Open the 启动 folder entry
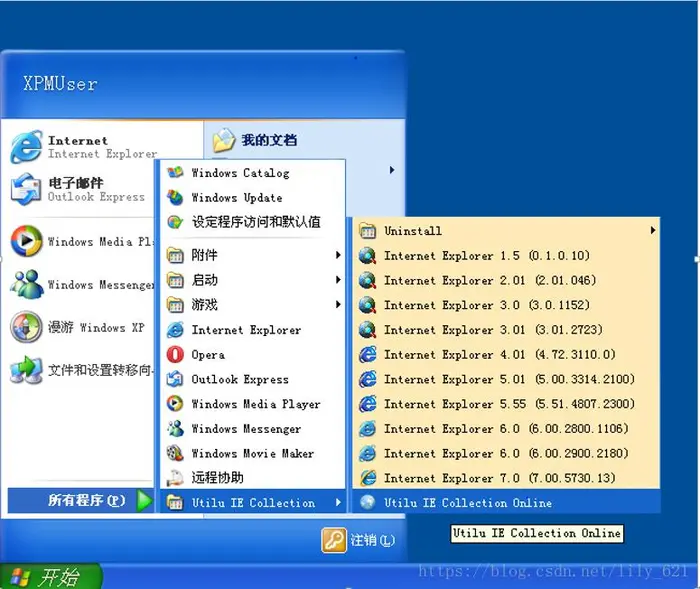Screen dimensions: 700x589 coord(253,280)
